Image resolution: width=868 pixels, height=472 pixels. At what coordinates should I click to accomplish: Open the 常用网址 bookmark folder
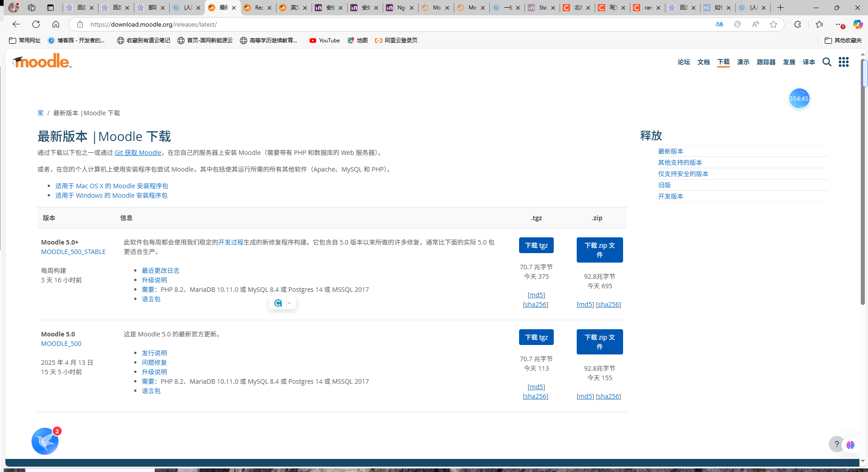(x=25, y=41)
